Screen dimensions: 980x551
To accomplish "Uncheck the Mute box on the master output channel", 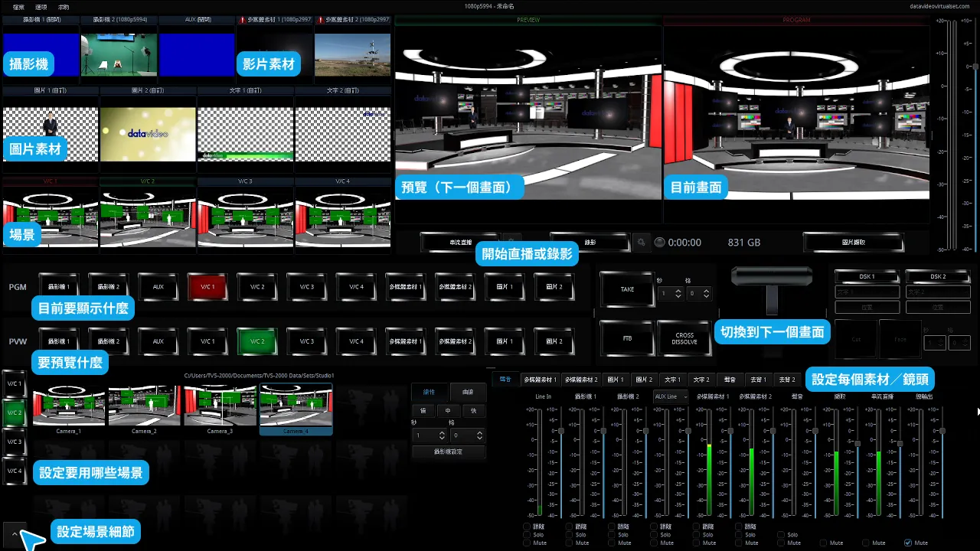I will click(908, 543).
